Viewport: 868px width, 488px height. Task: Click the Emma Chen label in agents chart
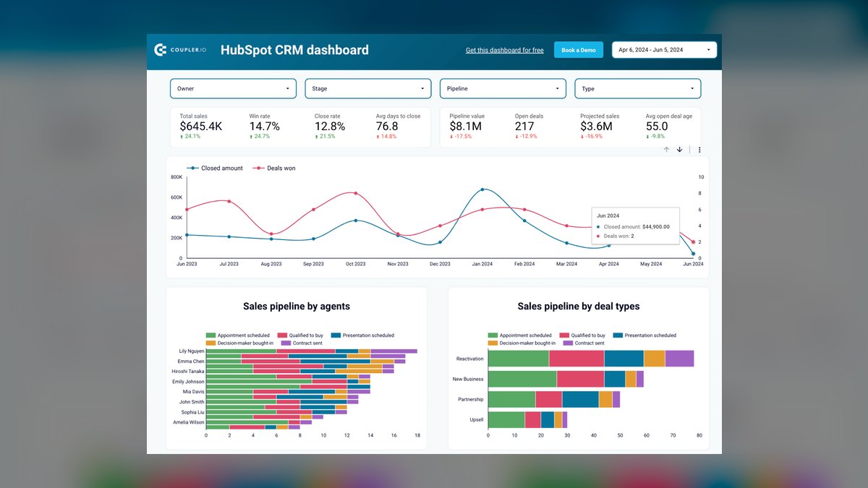(192, 361)
